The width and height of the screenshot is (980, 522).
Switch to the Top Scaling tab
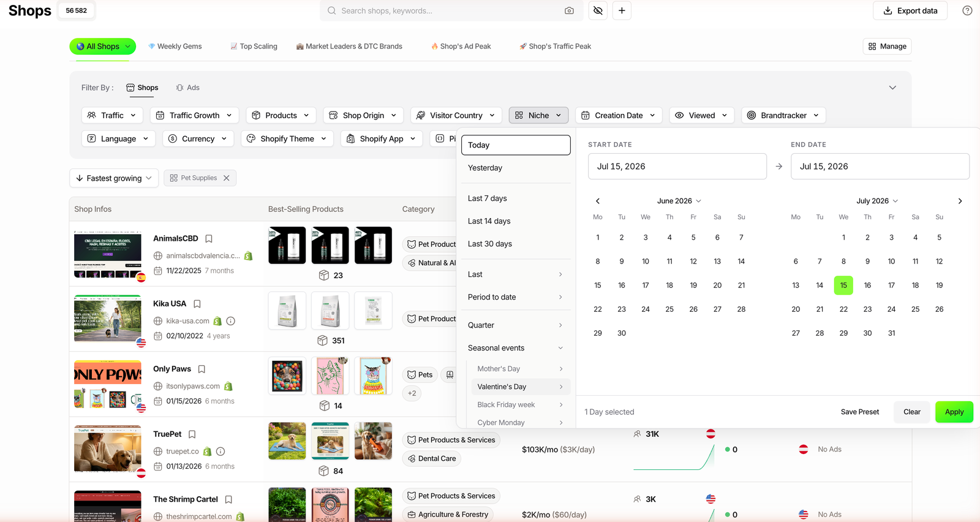pos(254,47)
